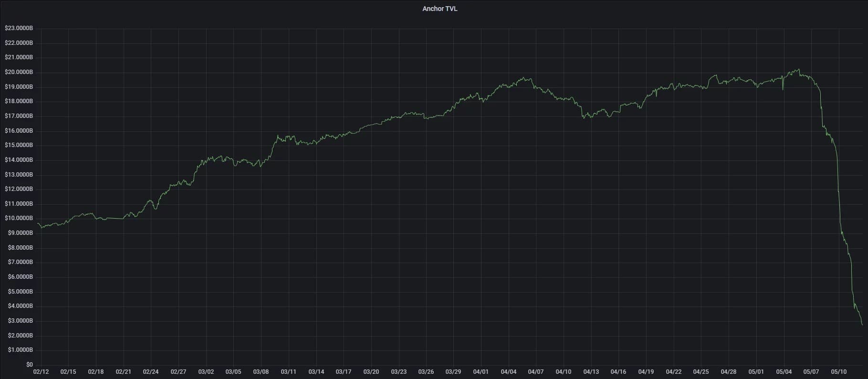The height and width of the screenshot is (379, 868).
Task: Select the $0 y-axis label
Action: coord(30,365)
